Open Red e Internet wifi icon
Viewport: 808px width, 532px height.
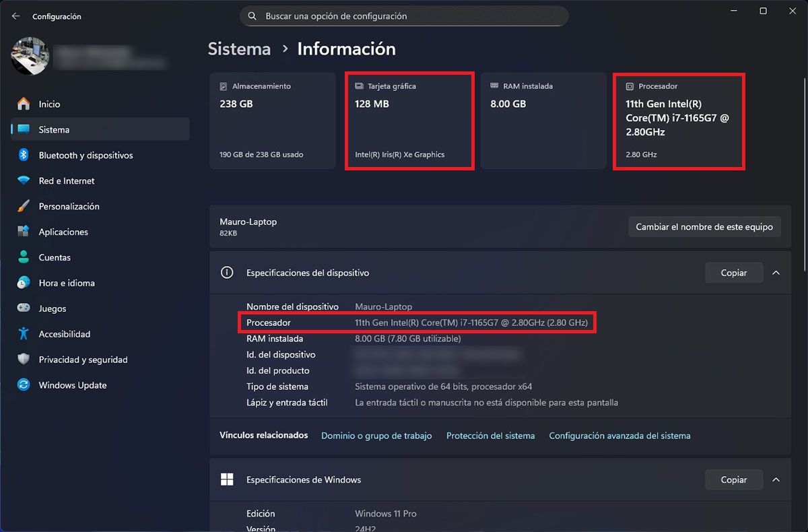(24, 180)
